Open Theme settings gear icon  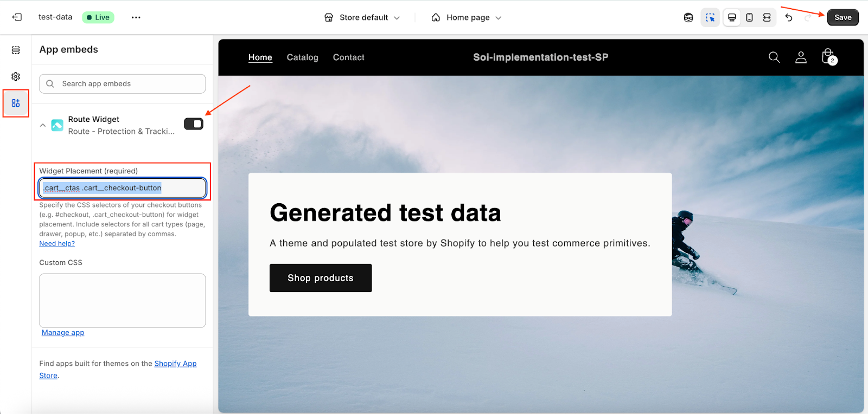point(16,76)
